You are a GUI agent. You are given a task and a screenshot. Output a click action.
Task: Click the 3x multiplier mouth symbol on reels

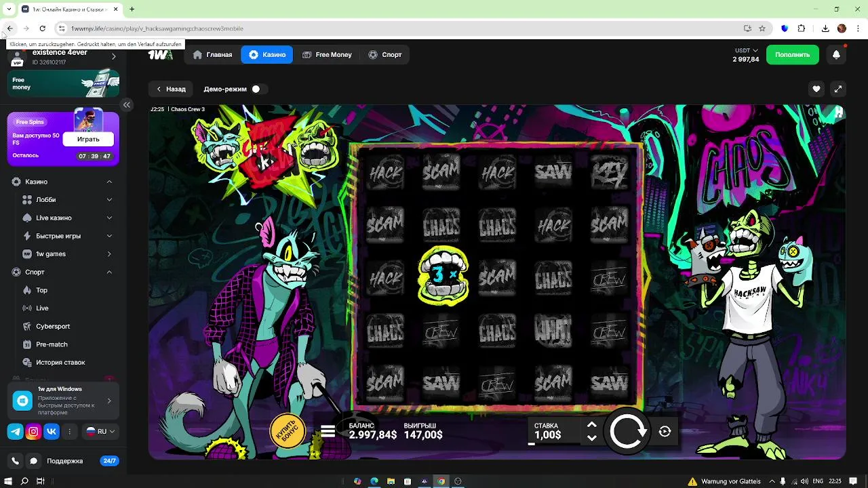pyautogui.click(x=443, y=276)
